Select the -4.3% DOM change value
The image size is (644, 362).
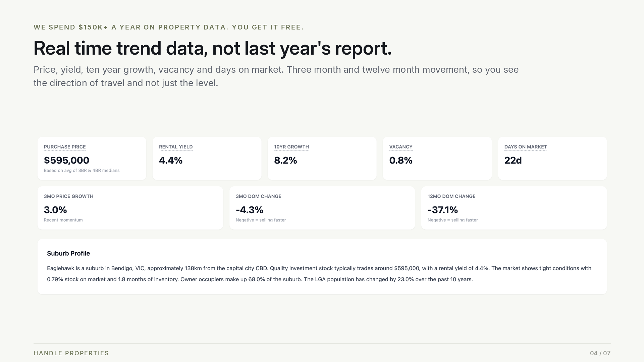[x=250, y=210]
